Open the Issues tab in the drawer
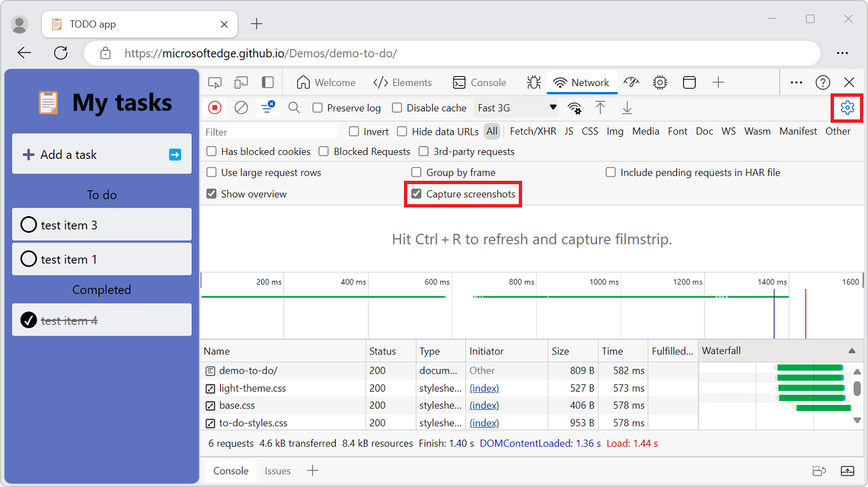Screen dimensions: 868x487 (x=278, y=470)
